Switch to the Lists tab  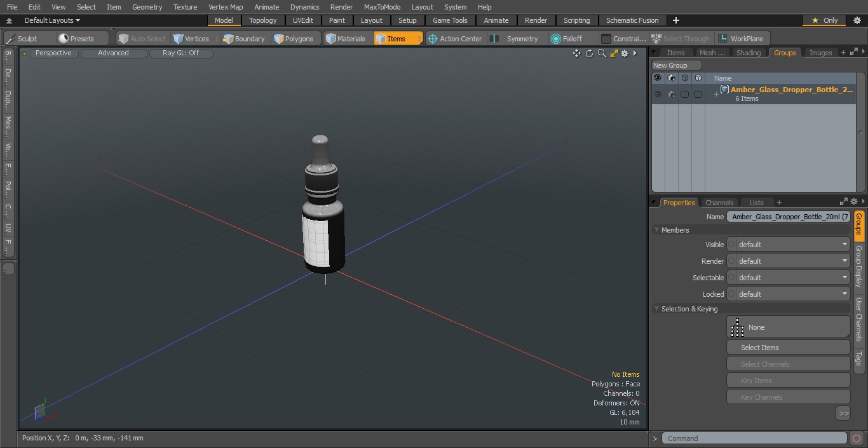pyautogui.click(x=756, y=203)
